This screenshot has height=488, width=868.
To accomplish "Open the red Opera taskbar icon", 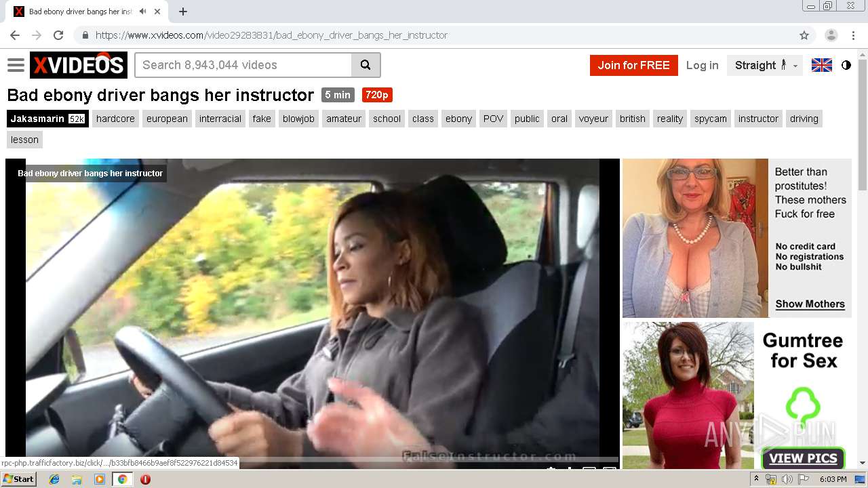I will (x=145, y=479).
